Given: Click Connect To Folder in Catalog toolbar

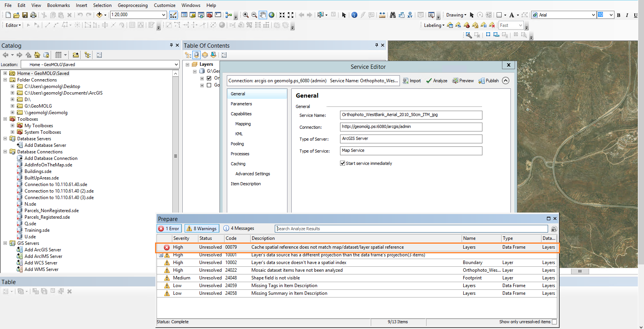Looking at the screenshot, I should point(76,55).
